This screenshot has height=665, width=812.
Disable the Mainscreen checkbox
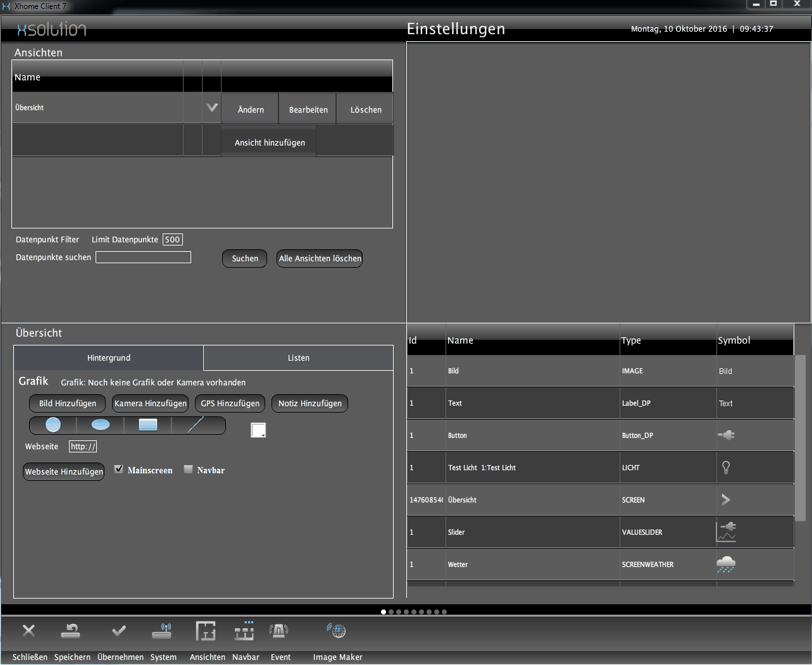pyautogui.click(x=119, y=468)
